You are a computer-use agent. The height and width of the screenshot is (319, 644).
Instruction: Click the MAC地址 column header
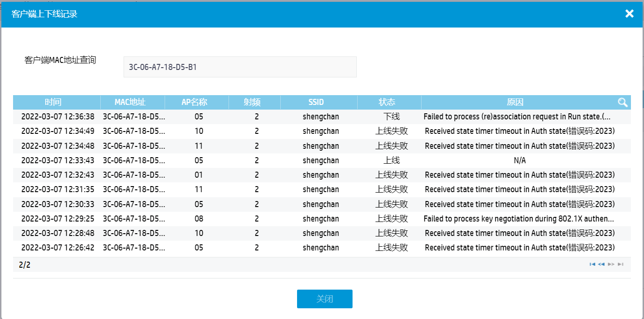[x=132, y=102]
